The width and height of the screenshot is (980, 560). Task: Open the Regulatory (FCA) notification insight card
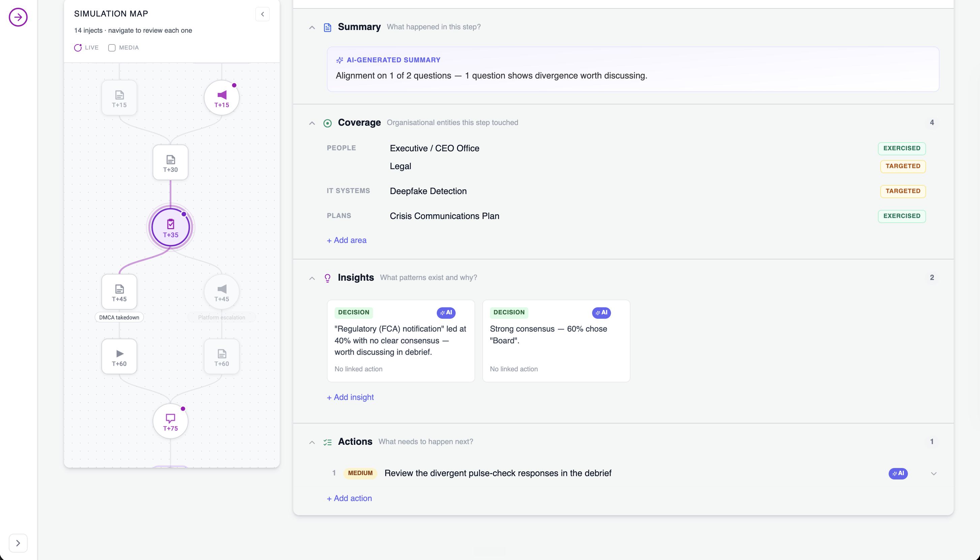click(401, 341)
